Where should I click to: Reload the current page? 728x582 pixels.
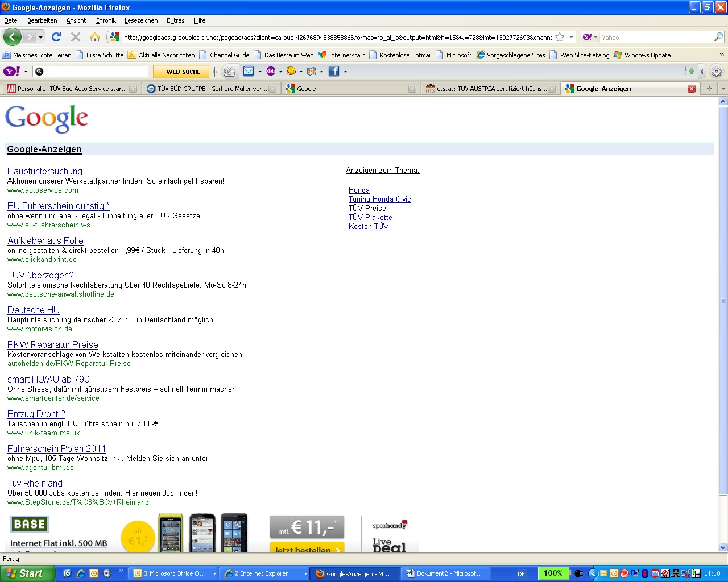56,38
